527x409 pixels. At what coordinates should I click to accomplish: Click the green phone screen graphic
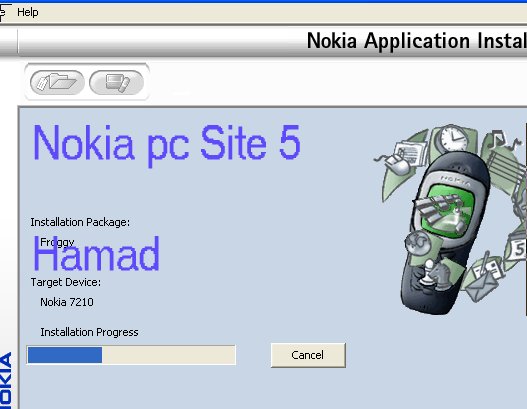pyautogui.click(x=447, y=209)
